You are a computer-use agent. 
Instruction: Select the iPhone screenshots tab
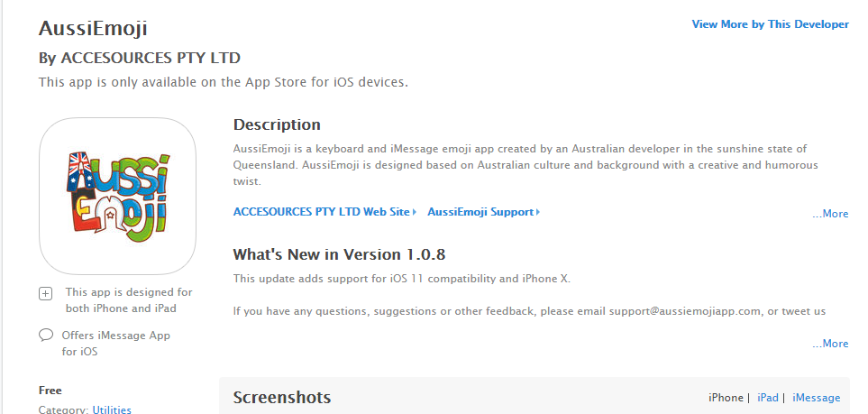point(726,398)
